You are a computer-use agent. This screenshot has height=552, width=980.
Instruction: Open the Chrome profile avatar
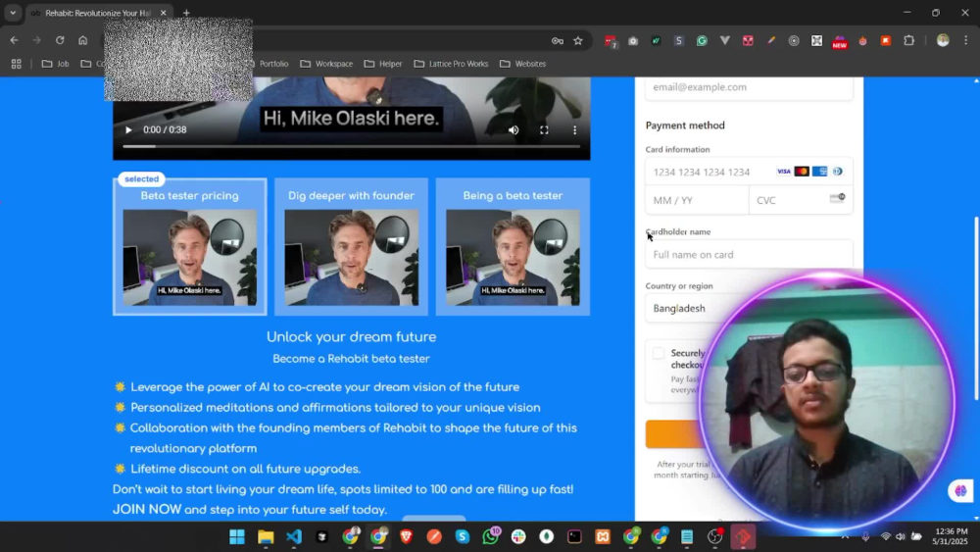pyautogui.click(x=943, y=40)
